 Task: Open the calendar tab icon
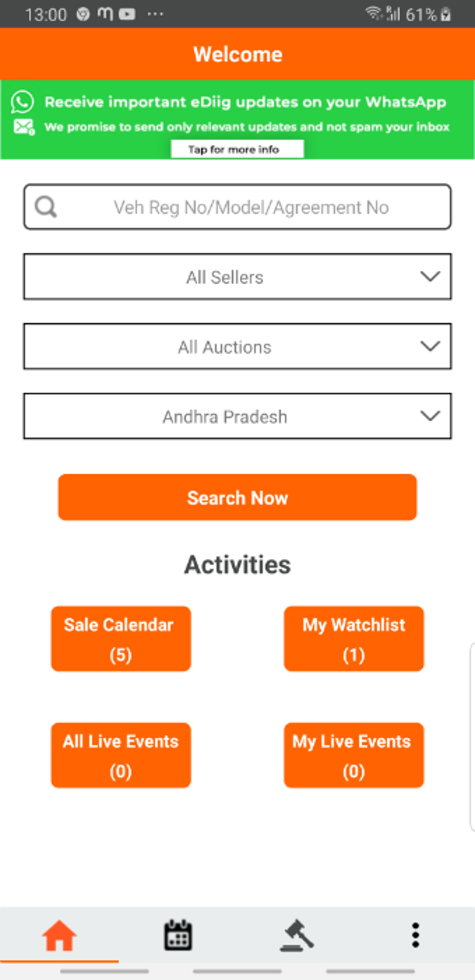178,935
